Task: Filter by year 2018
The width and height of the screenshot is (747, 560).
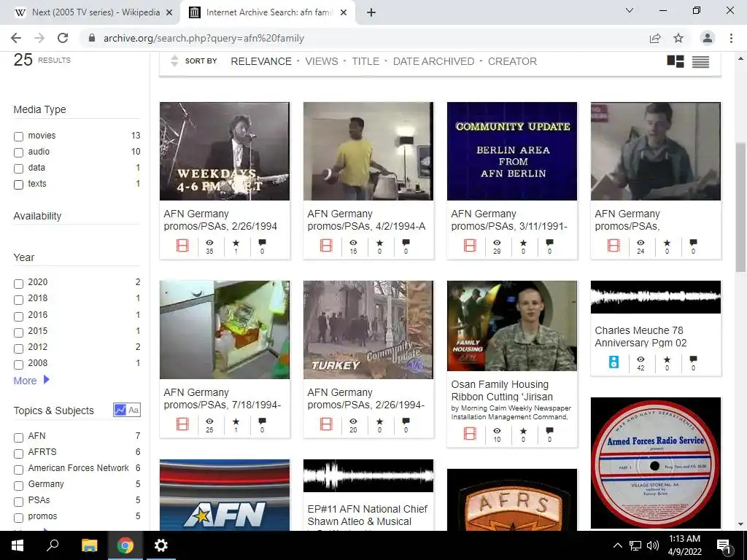Action: point(18,300)
